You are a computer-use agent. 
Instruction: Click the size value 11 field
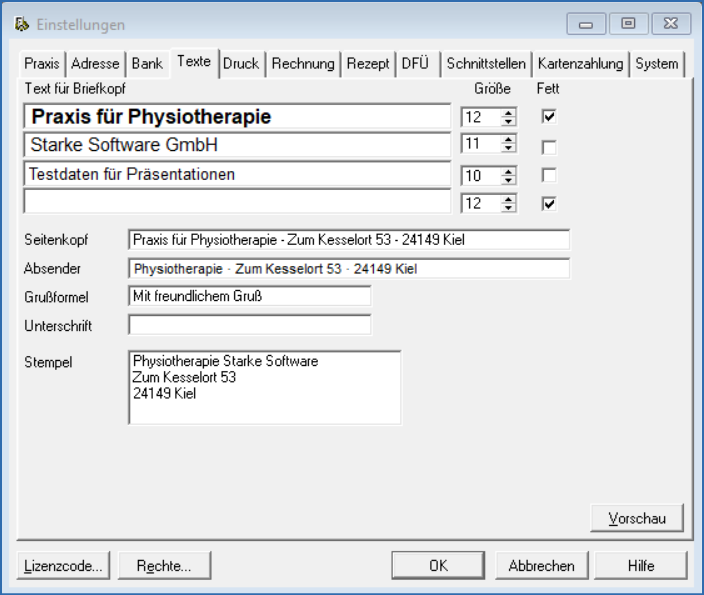tap(480, 144)
